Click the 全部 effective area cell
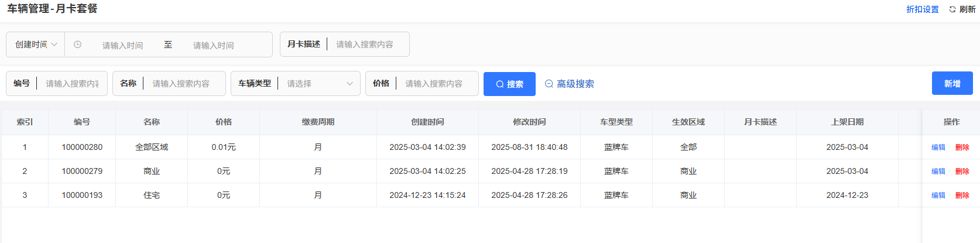 (x=688, y=147)
